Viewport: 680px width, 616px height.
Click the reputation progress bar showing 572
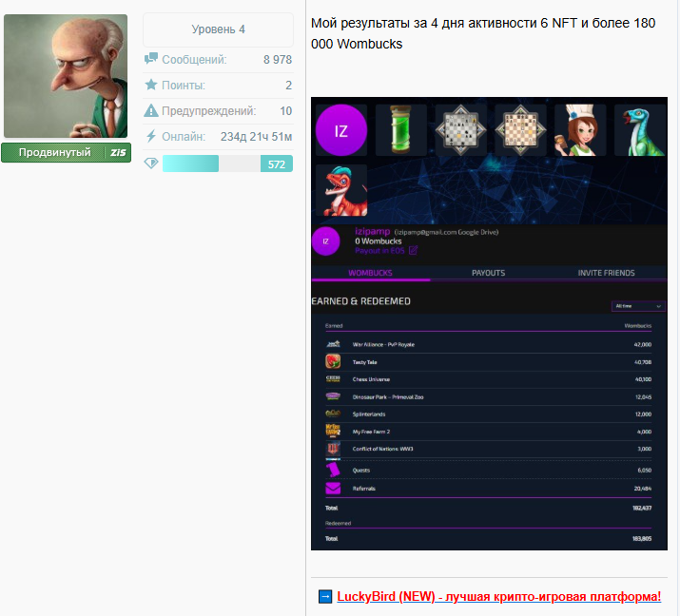(227, 164)
